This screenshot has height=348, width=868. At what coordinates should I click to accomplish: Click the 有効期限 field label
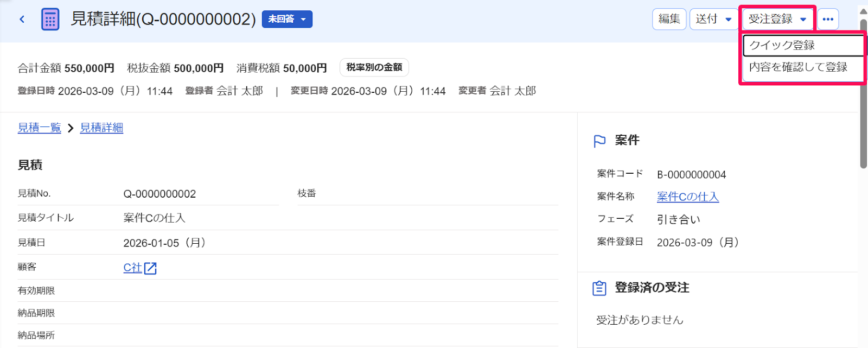click(36, 290)
